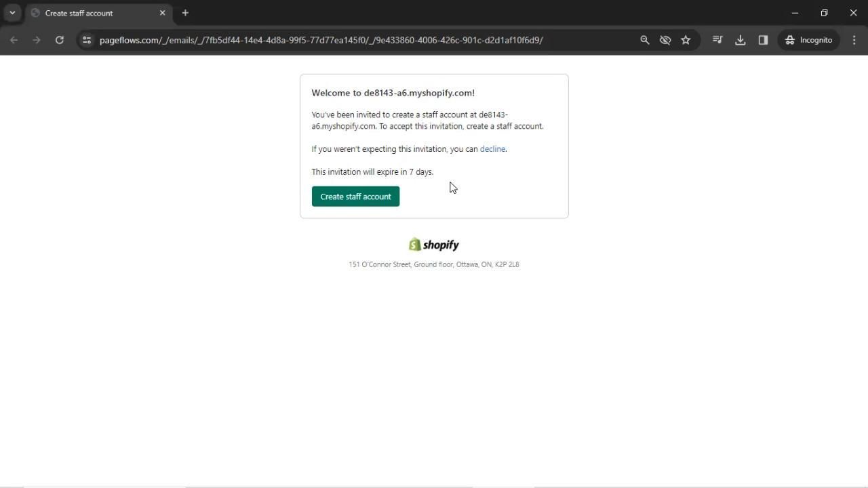Click the Create staff account button
Image resolution: width=868 pixels, height=488 pixels.
pos(355,197)
